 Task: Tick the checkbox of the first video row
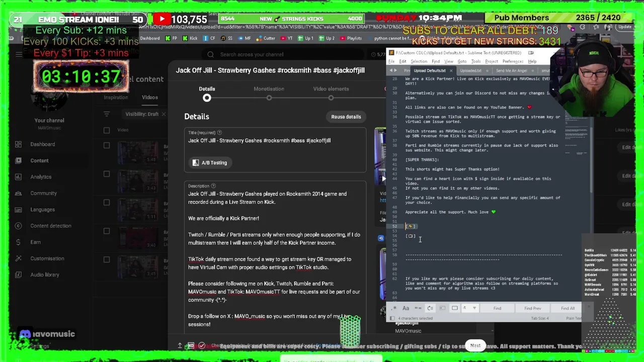pyautogui.click(x=107, y=146)
